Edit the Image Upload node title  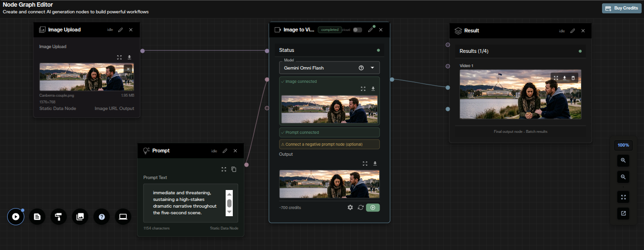[x=120, y=30]
